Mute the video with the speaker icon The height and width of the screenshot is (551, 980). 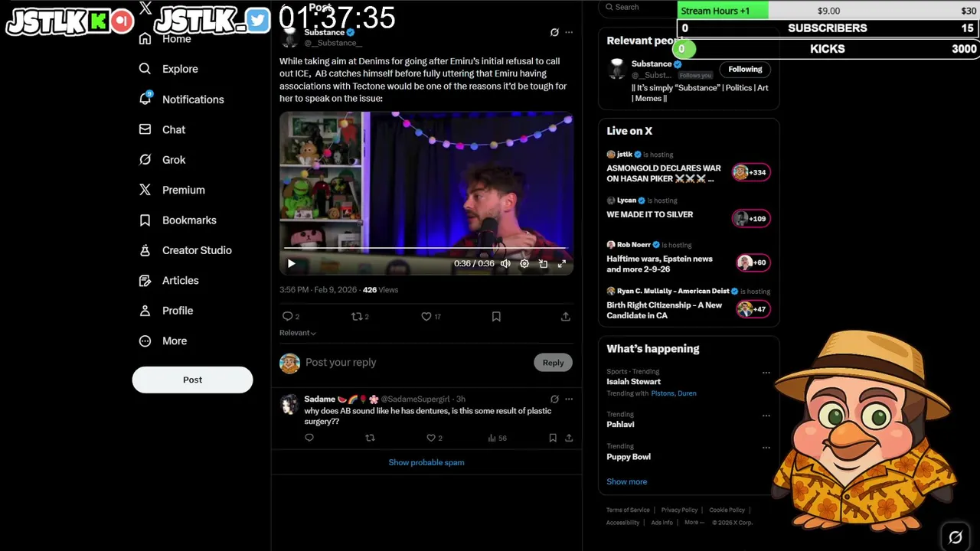505,263
